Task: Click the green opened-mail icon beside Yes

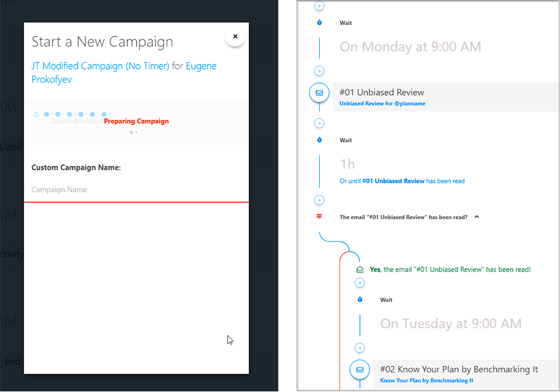Action: [360, 269]
